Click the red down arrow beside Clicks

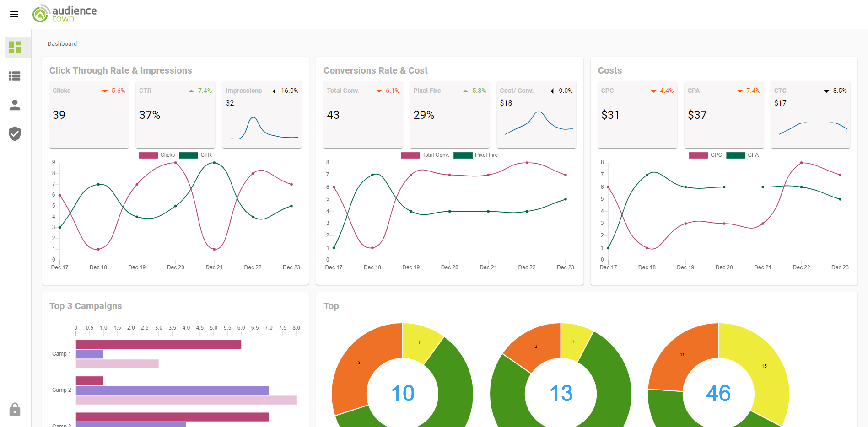coord(105,91)
